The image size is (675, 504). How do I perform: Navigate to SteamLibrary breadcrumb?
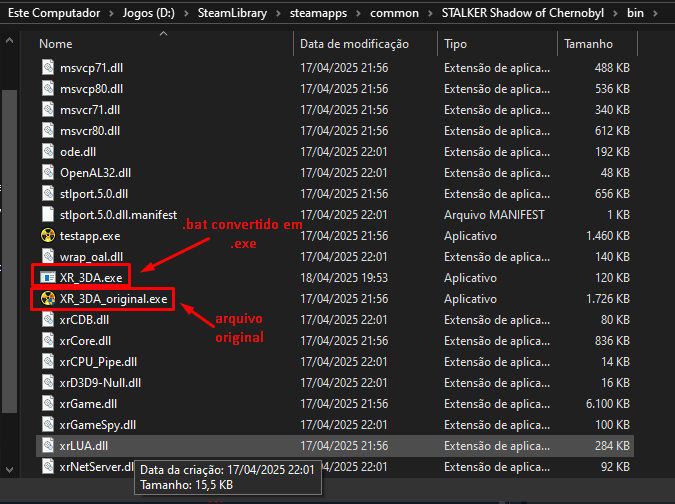click(232, 13)
